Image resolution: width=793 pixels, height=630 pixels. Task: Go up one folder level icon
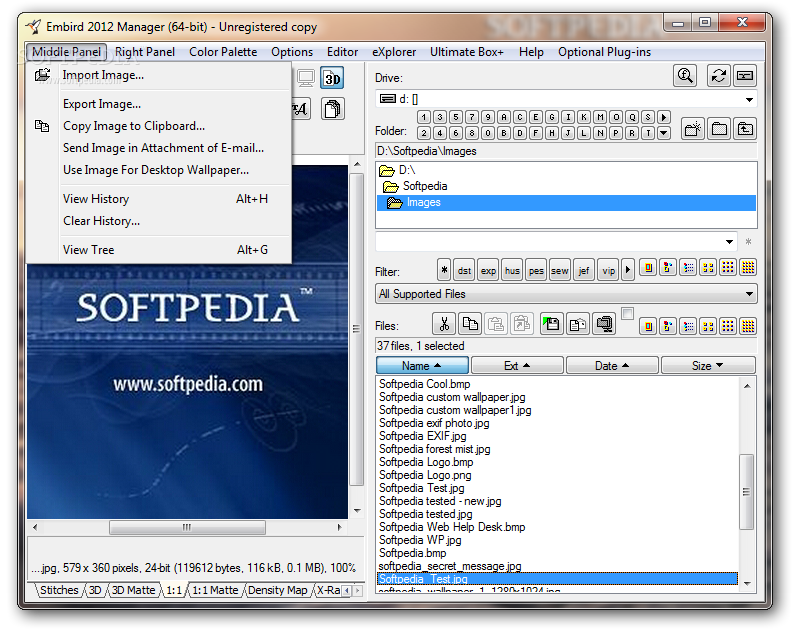coord(745,129)
